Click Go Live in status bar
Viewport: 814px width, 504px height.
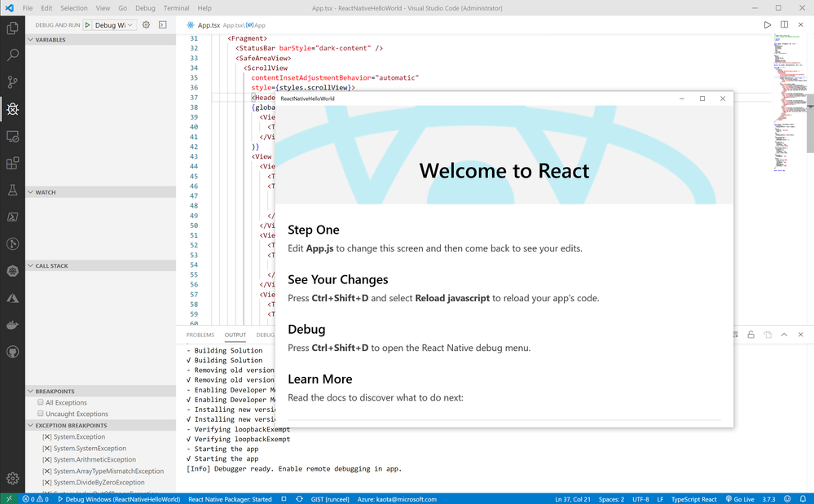point(740,499)
